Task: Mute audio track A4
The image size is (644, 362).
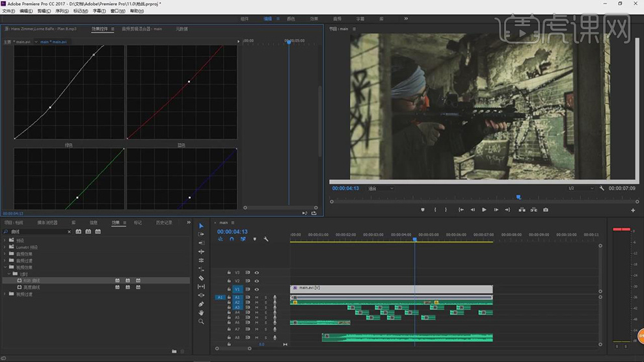Action: point(257,313)
